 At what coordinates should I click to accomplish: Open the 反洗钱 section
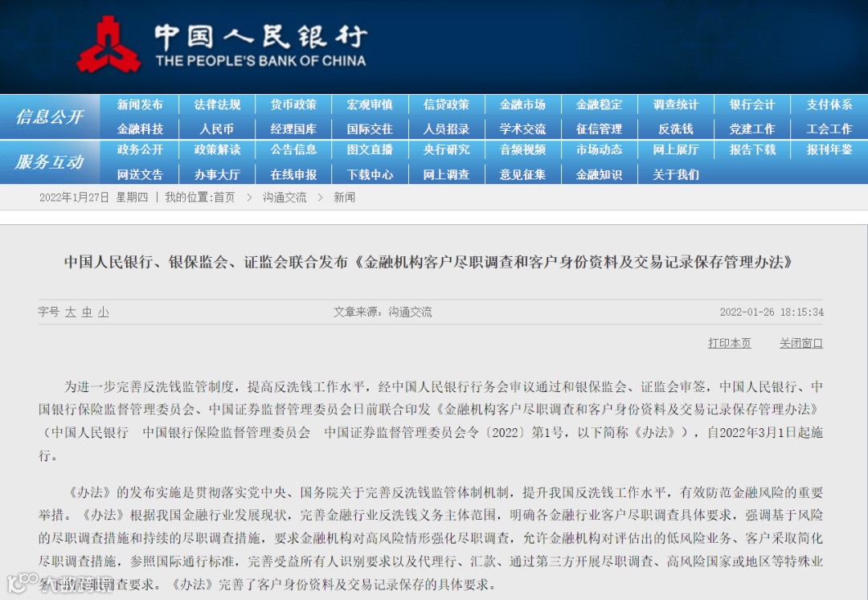pos(676,129)
